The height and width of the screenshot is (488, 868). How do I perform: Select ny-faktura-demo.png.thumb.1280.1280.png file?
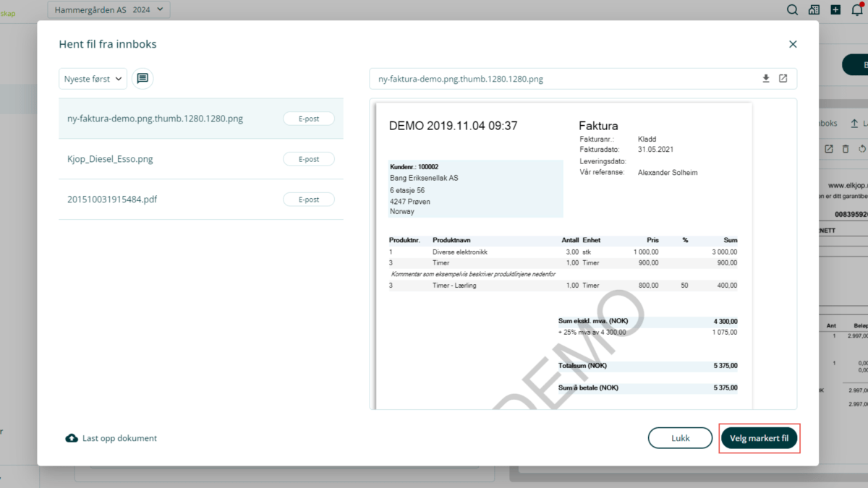(x=155, y=119)
